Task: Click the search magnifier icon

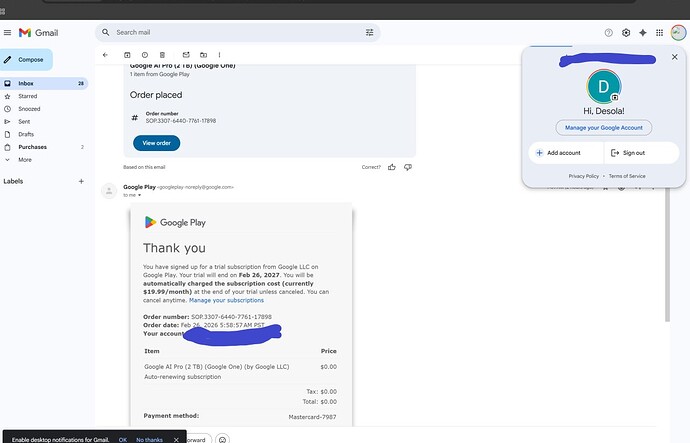Action: pyautogui.click(x=106, y=32)
